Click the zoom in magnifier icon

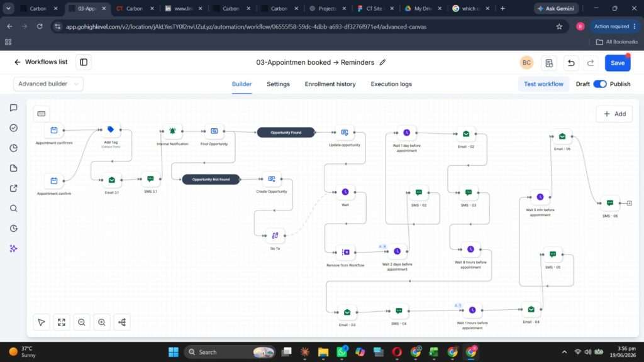102,322
